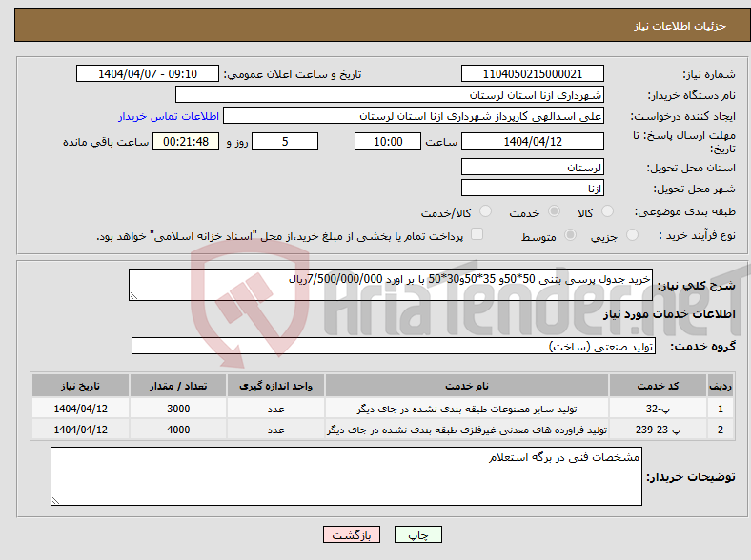Click the response deadline date 1404/04/12 field
Image resolution: width=751 pixels, height=560 pixels.
532,141
